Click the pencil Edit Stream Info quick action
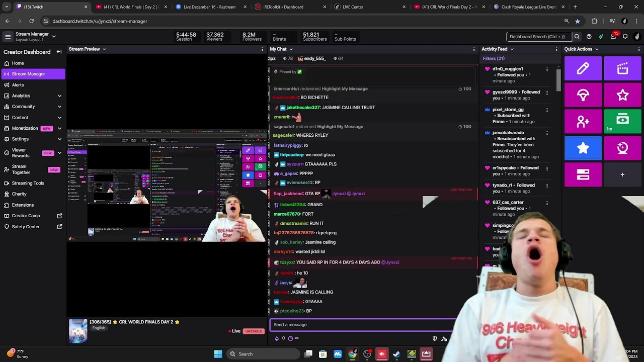The image size is (644, 362). point(583,68)
